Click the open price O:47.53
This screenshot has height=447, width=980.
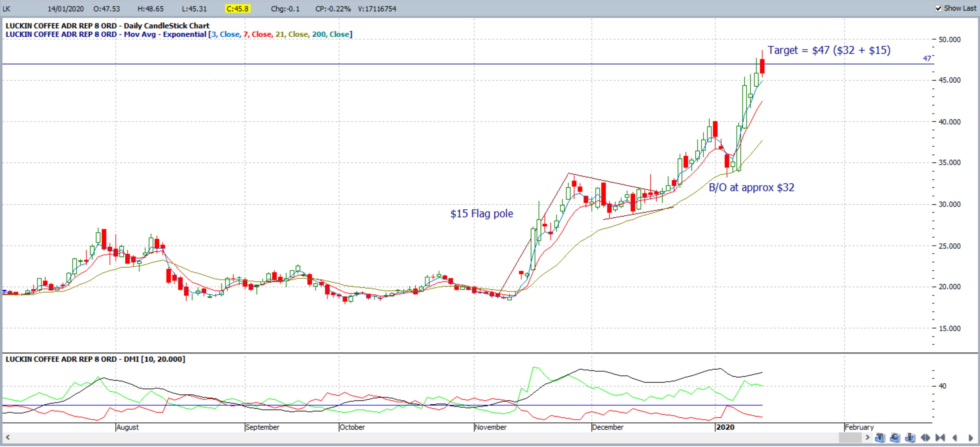coord(107,9)
